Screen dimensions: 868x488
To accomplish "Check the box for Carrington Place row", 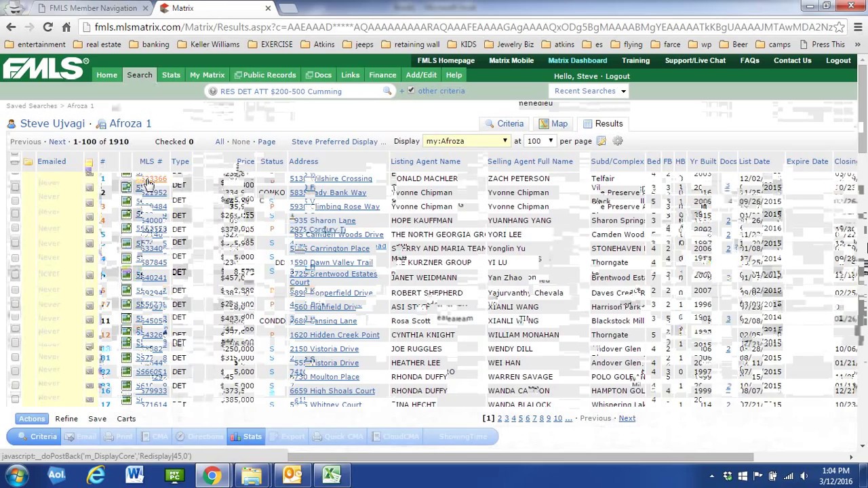I will [x=15, y=243].
